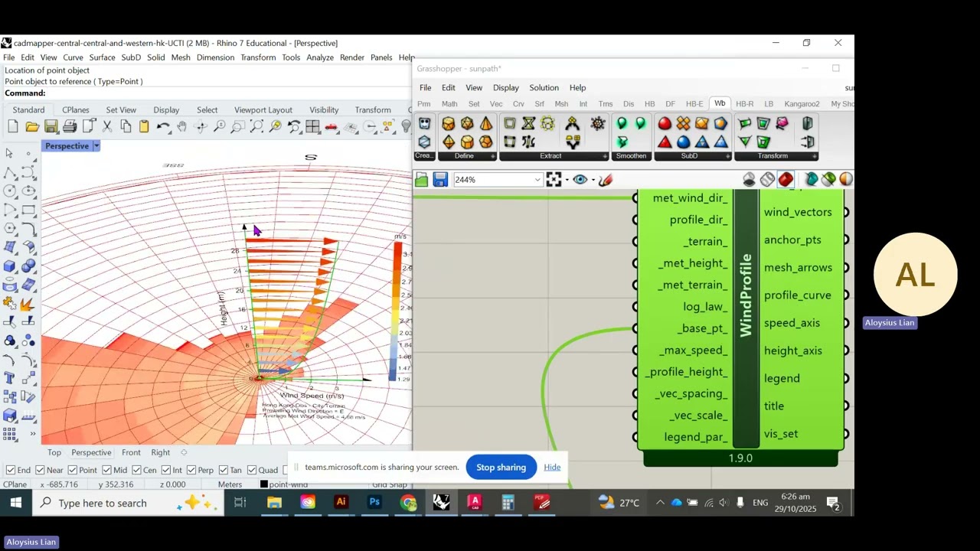Click the Grasshopper zoom extents icon

coord(554,180)
